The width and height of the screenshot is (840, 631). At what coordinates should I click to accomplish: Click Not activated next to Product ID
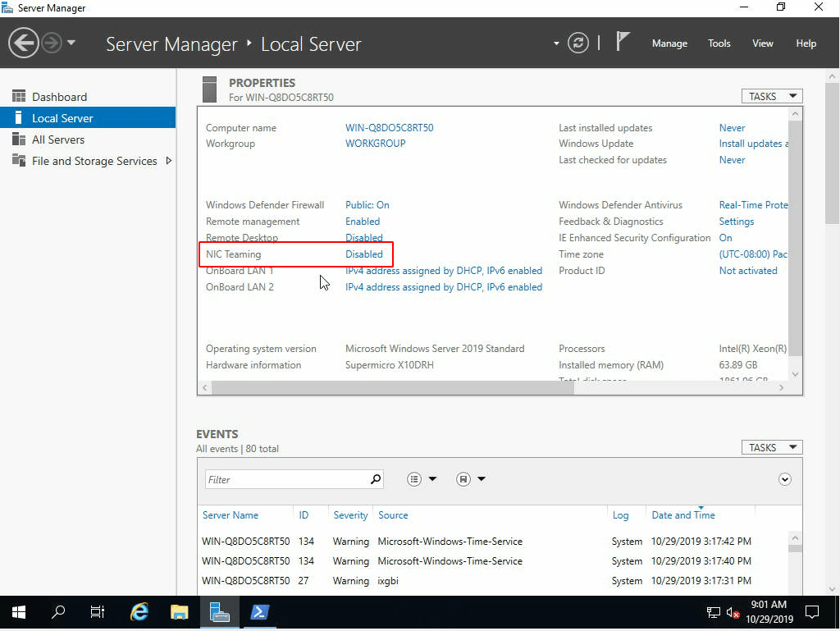tap(747, 270)
